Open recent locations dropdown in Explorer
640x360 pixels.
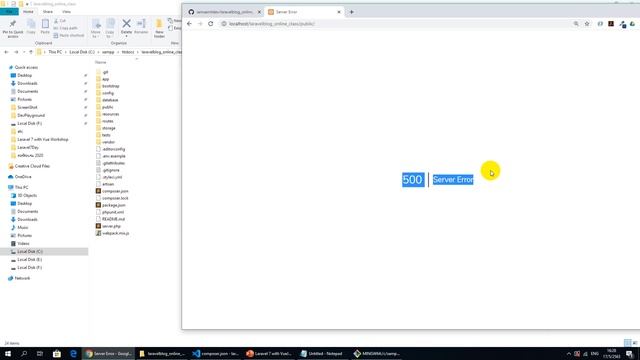(x=24, y=52)
